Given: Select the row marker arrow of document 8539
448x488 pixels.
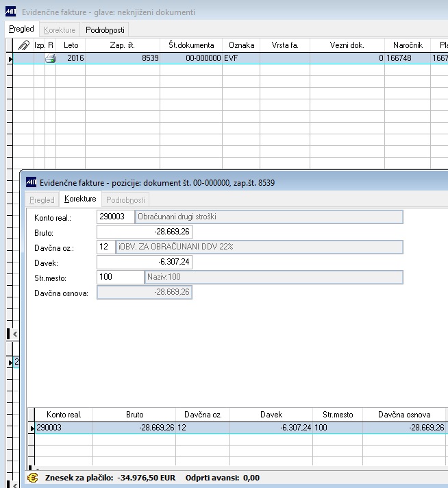Looking at the screenshot, I should tap(10, 58).
